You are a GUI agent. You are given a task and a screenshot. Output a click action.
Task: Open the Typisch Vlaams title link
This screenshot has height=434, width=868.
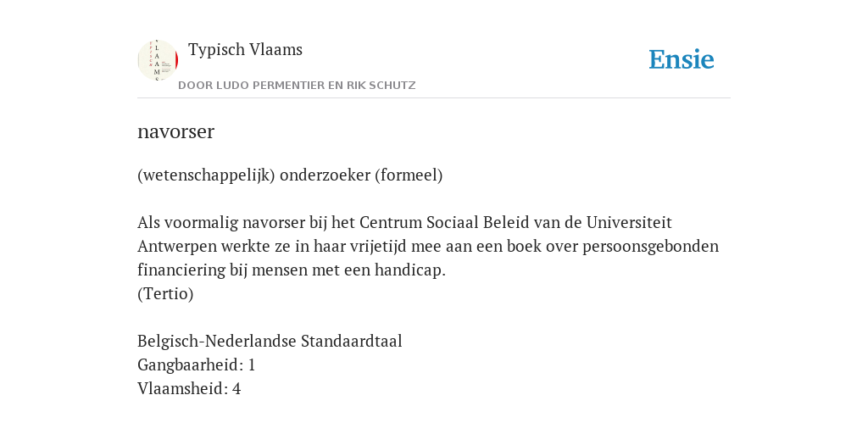pos(245,50)
